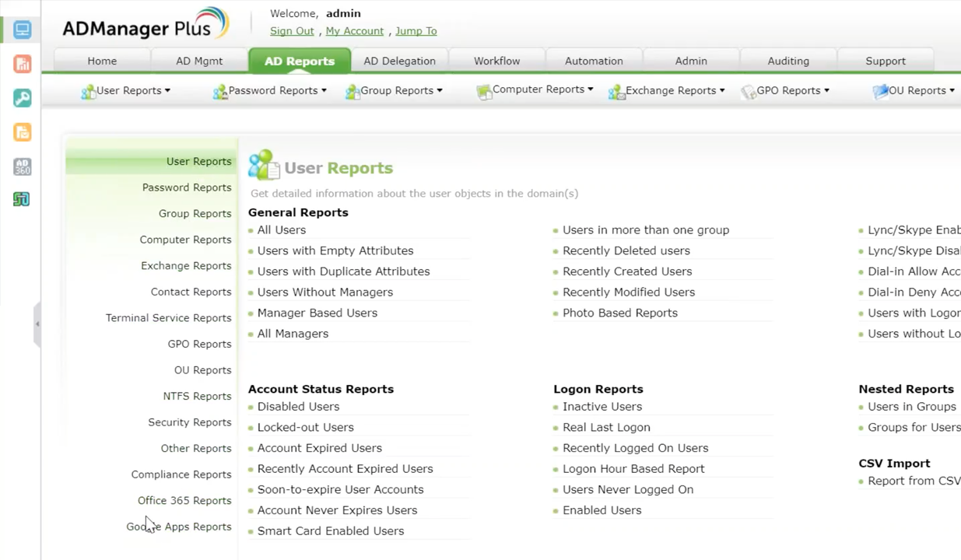This screenshot has height=560, width=961.
Task: Open Users with Duplicate Attributes report
Action: (x=343, y=271)
